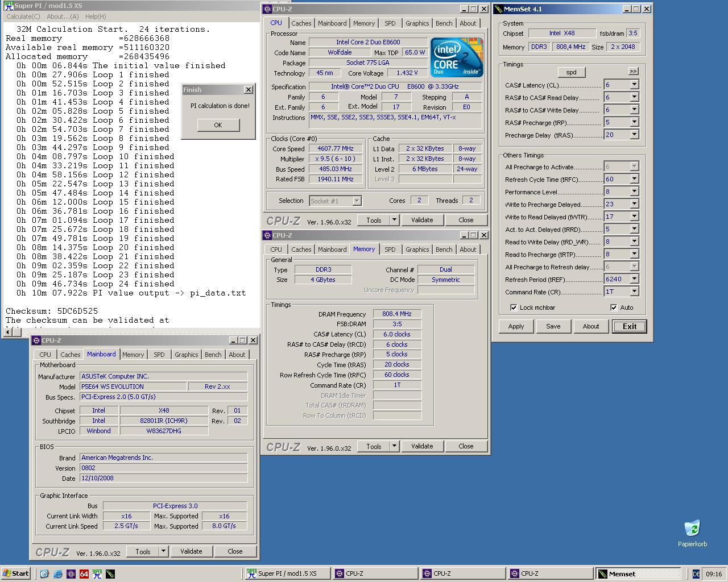Open CAS# Latency (CL) dropdown
The height and width of the screenshot is (582, 728).
(x=634, y=85)
